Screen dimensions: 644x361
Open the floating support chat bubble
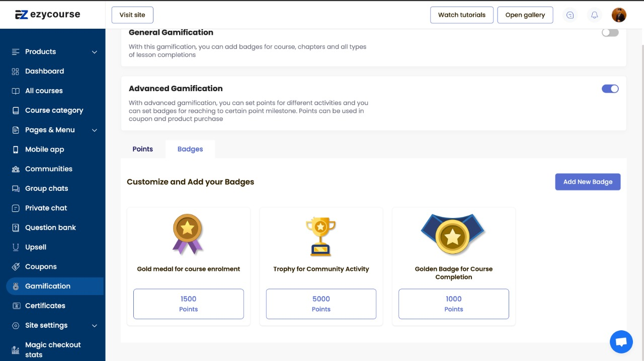click(x=621, y=342)
